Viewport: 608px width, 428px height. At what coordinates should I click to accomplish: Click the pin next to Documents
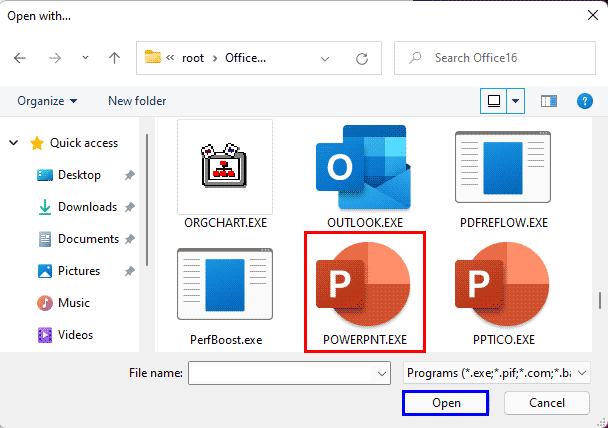coord(130,239)
